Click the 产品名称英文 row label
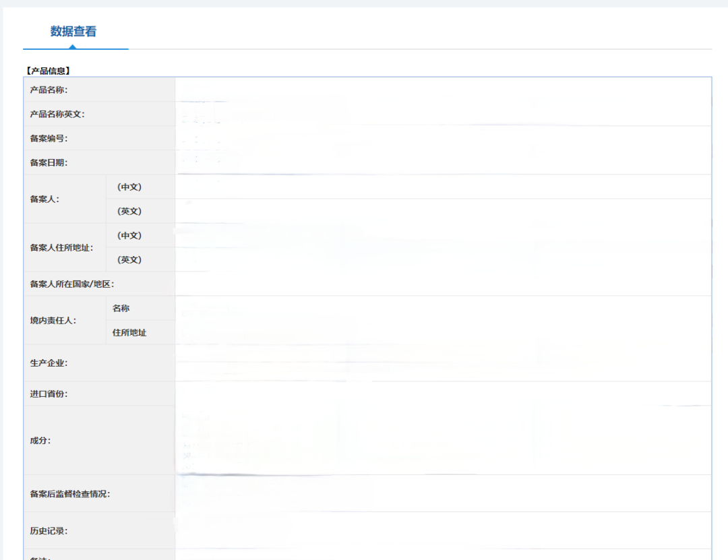The width and height of the screenshot is (728, 560). coord(57,114)
